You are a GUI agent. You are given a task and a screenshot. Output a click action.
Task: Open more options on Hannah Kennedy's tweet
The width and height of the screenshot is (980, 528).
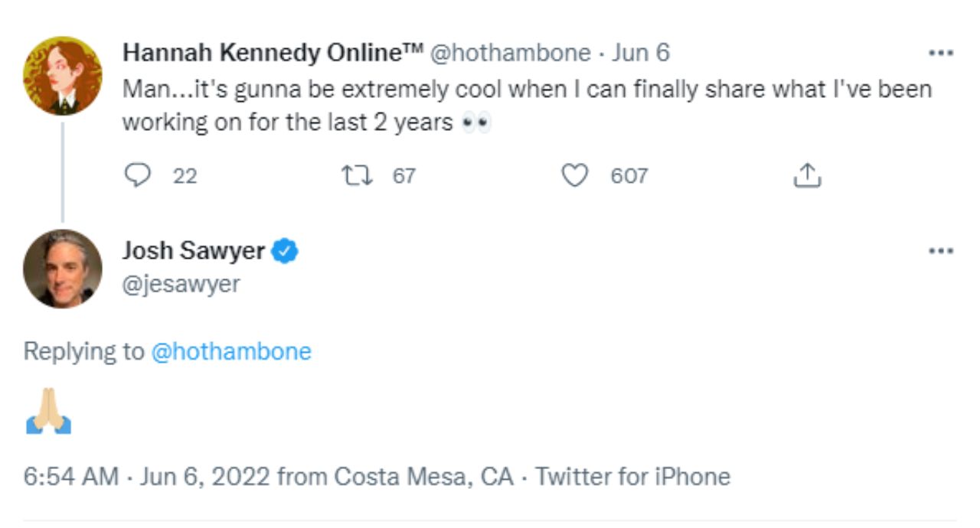click(x=940, y=54)
